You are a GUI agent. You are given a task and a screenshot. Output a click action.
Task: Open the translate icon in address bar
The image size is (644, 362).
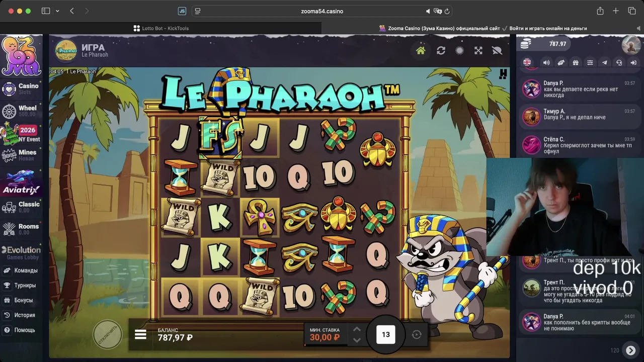click(x=438, y=11)
